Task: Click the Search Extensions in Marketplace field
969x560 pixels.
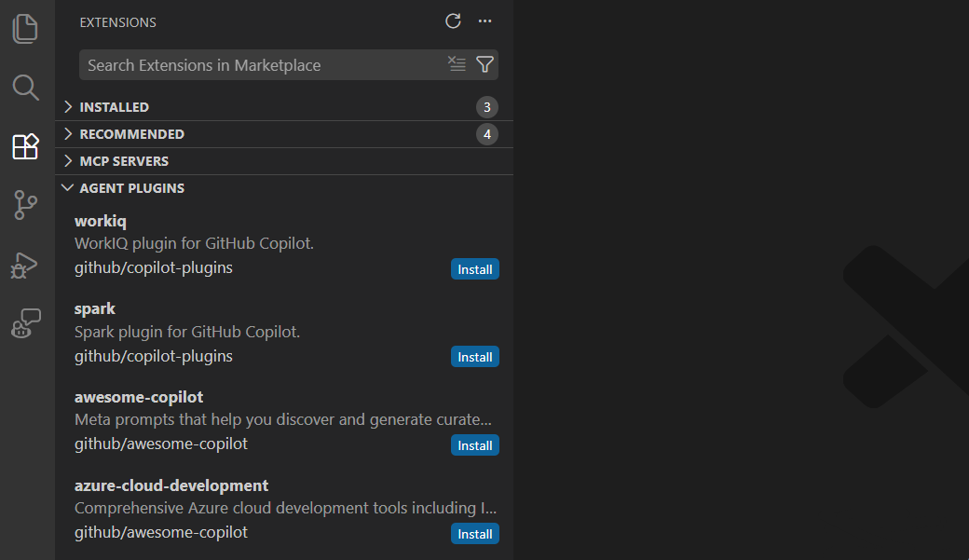Action: (261, 64)
